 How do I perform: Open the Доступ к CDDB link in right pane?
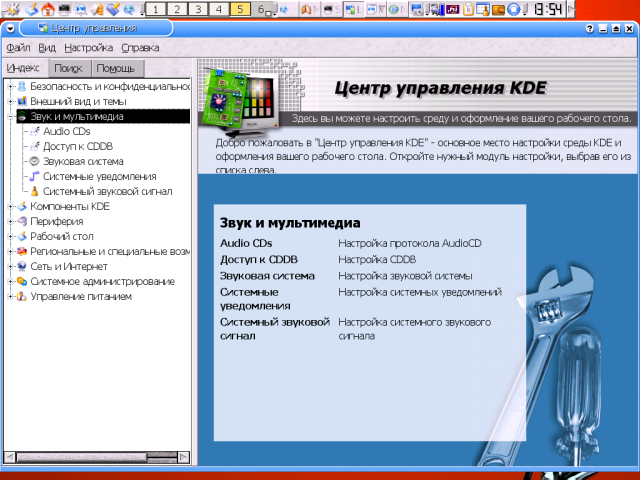point(250,259)
